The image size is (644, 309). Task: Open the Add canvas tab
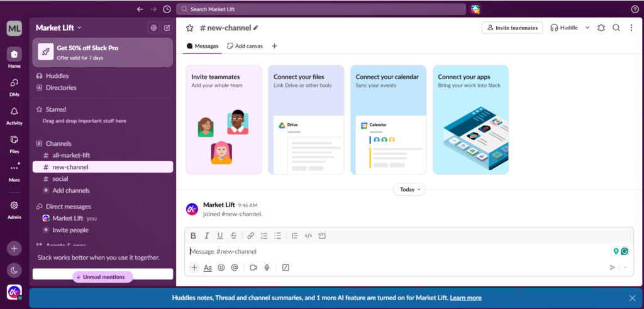(245, 46)
